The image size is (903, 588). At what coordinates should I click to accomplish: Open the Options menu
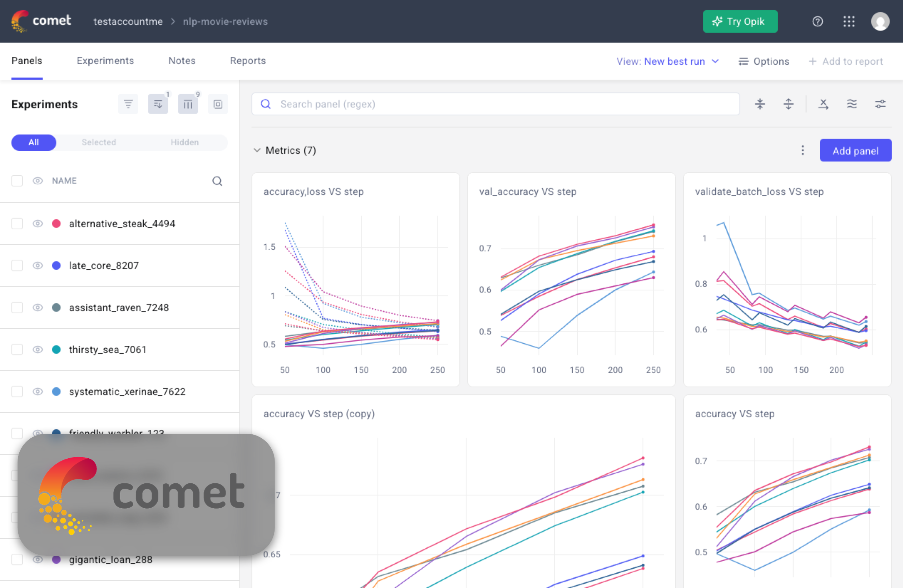[x=764, y=61]
